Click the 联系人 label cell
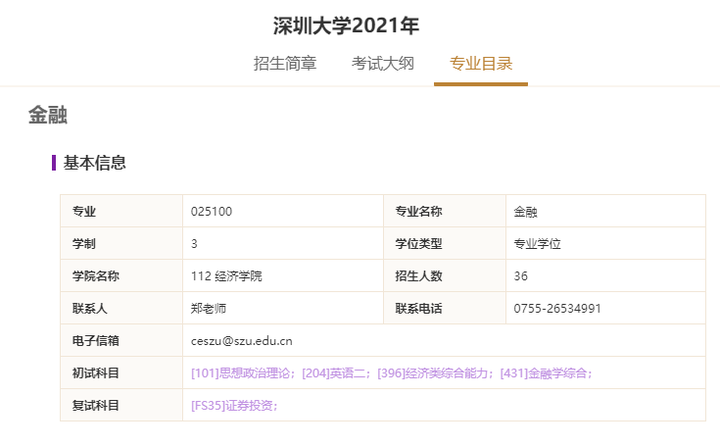 point(122,308)
